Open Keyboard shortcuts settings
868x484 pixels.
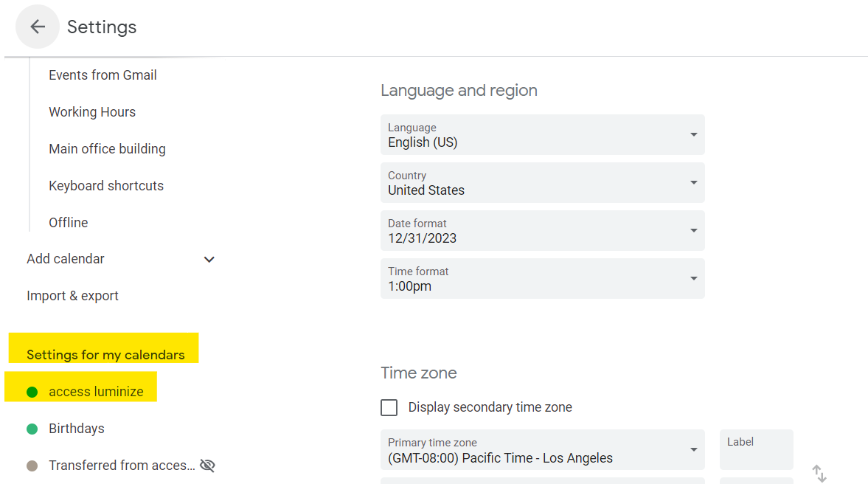pos(106,186)
